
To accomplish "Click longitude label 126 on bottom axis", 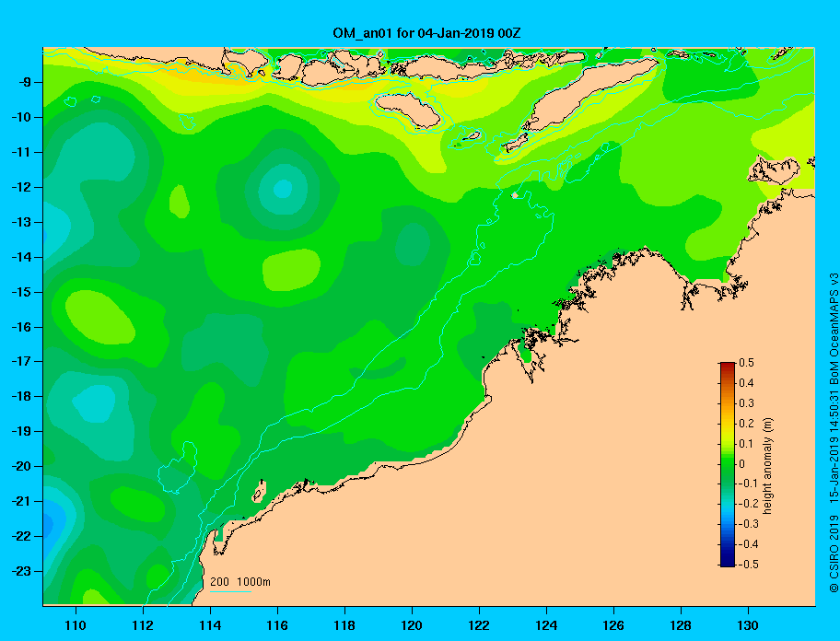I will click(x=613, y=625).
